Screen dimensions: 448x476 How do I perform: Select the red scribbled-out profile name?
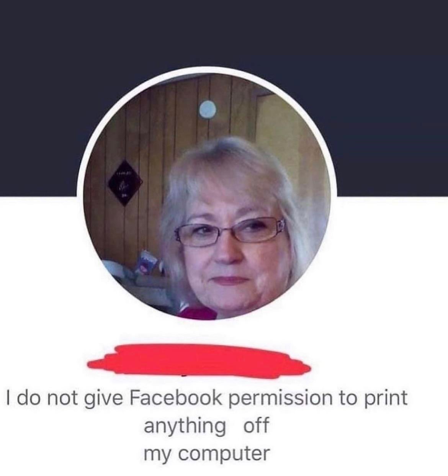199,361
